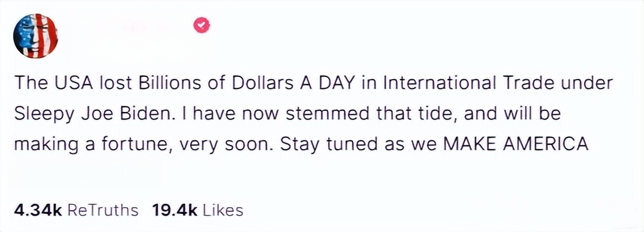The width and height of the screenshot is (644, 232).
Task: Click the ReTruths label
Action: [102, 210]
